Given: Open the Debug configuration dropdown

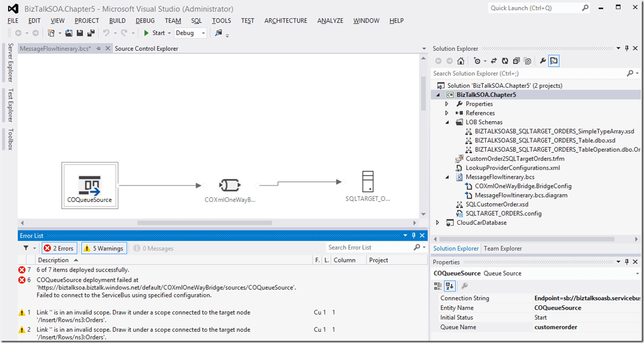Looking at the screenshot, I should tap(203, 33).
